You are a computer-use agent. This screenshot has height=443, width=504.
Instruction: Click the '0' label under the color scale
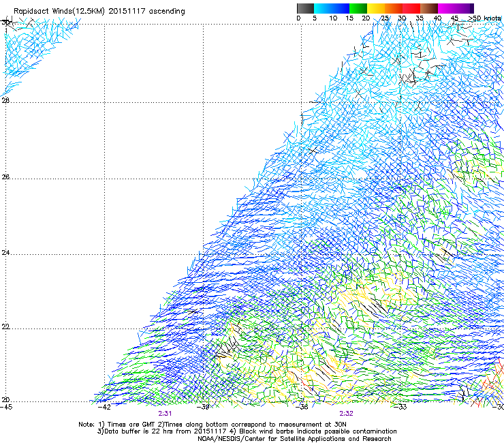point(298,18)
